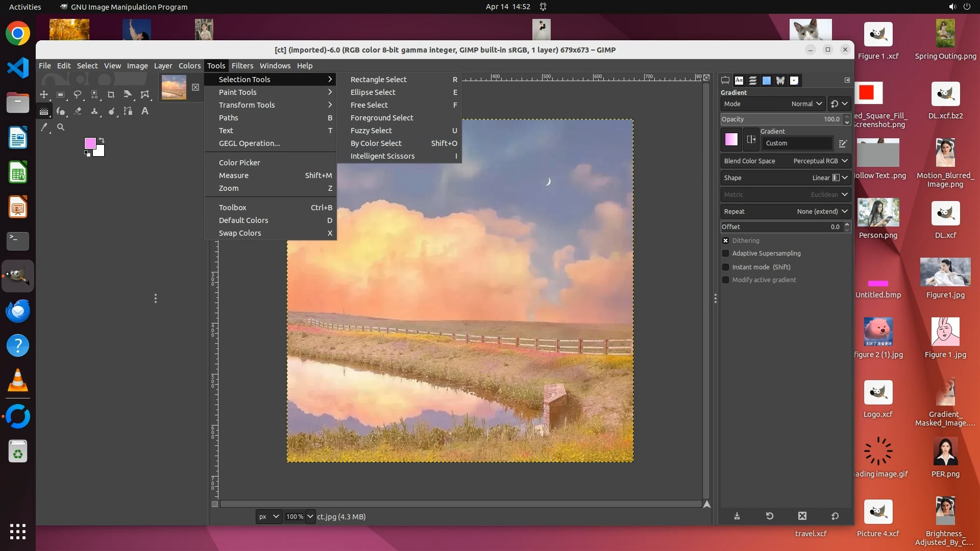Click Swap Colors menu entry

(240, 233)
